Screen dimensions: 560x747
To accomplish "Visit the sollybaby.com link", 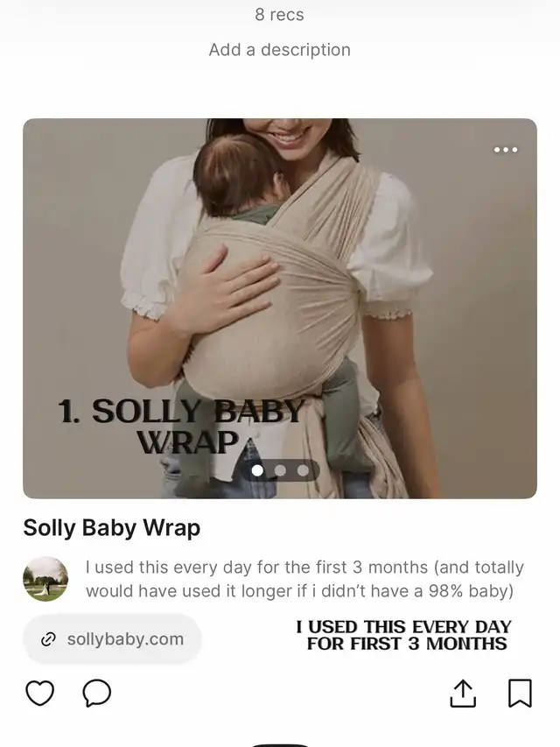I will (112, 639).
